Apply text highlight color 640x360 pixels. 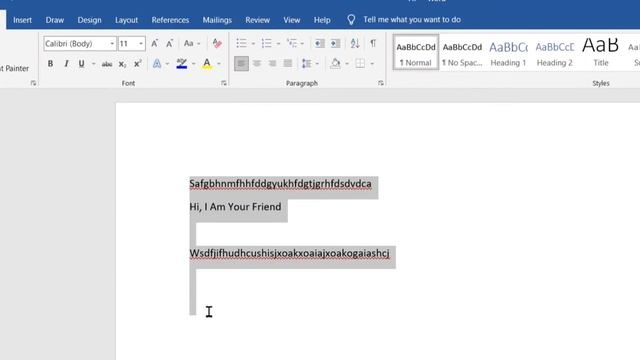(x=182, y=64)
